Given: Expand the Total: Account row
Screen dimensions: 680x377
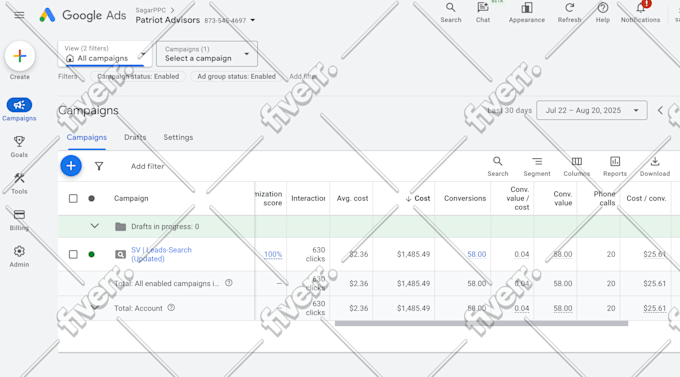Looking at the screenshot, I should 95,307.
